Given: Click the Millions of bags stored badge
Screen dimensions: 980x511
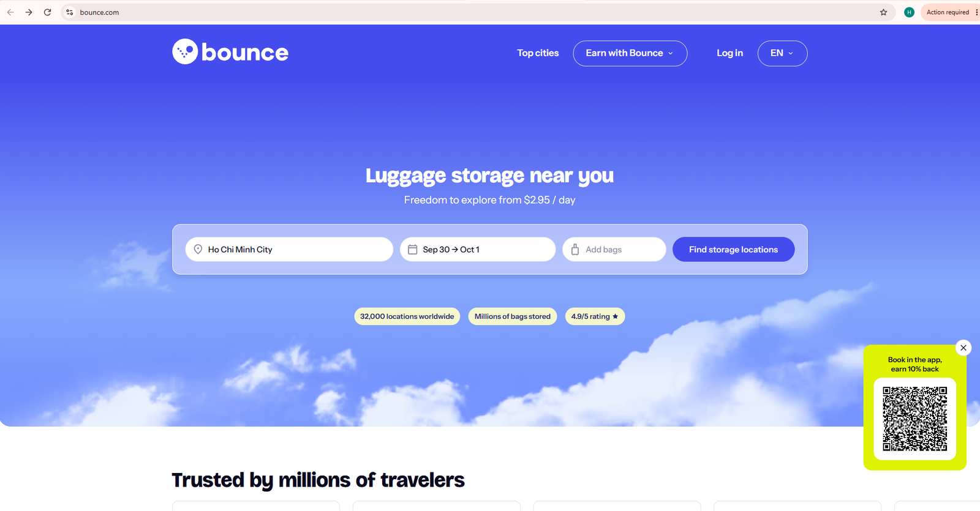Looking at the screenshot, I should coord(512,316).
